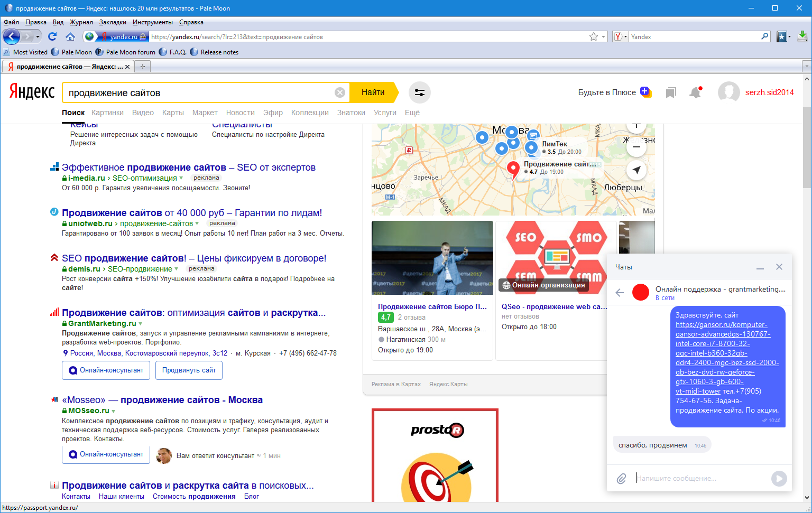This screenshot has height=513, width=812.
Task: Open the list all tabs dropdown
Action: [807, 66]
